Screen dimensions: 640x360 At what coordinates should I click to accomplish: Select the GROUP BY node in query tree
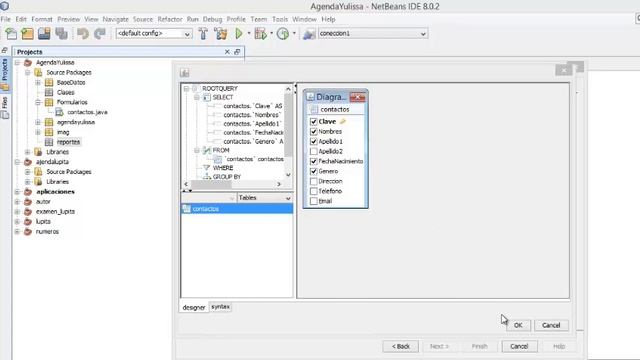point(227,177)
